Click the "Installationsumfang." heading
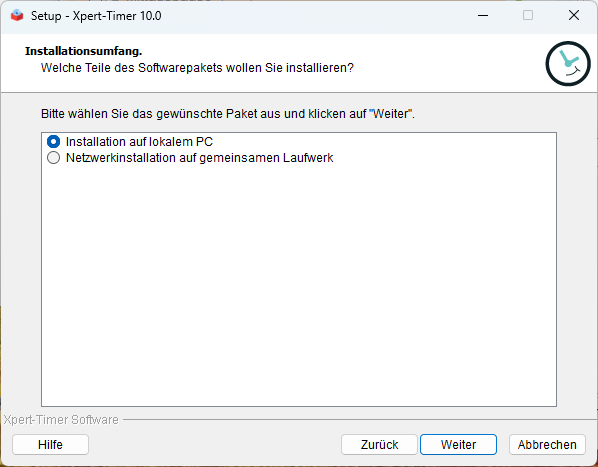598x467 pixels. 84,51
